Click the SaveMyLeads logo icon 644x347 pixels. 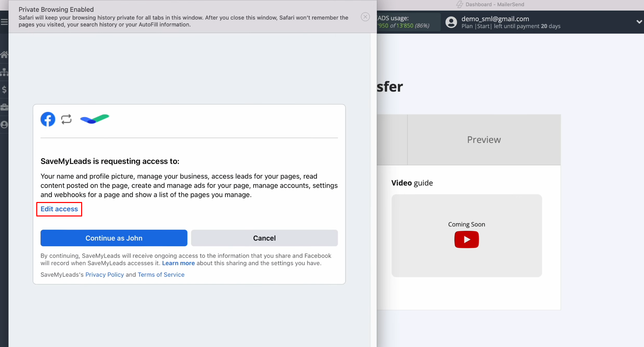click(x=95, y=119)
